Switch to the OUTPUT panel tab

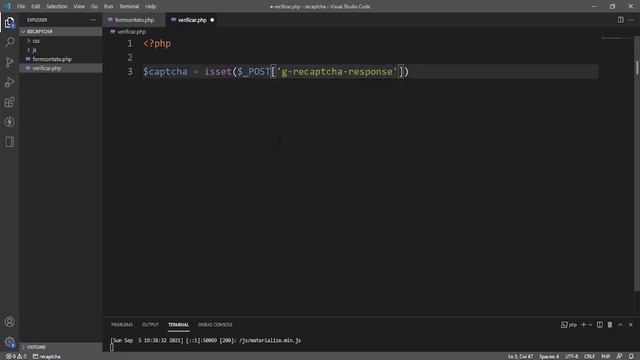click(x=150, y=325)
